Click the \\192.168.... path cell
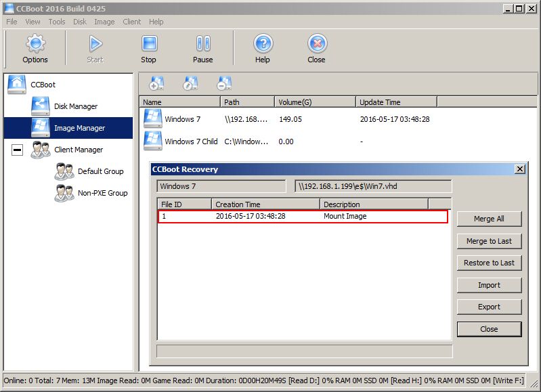541x392 pixels. (246, 119)
